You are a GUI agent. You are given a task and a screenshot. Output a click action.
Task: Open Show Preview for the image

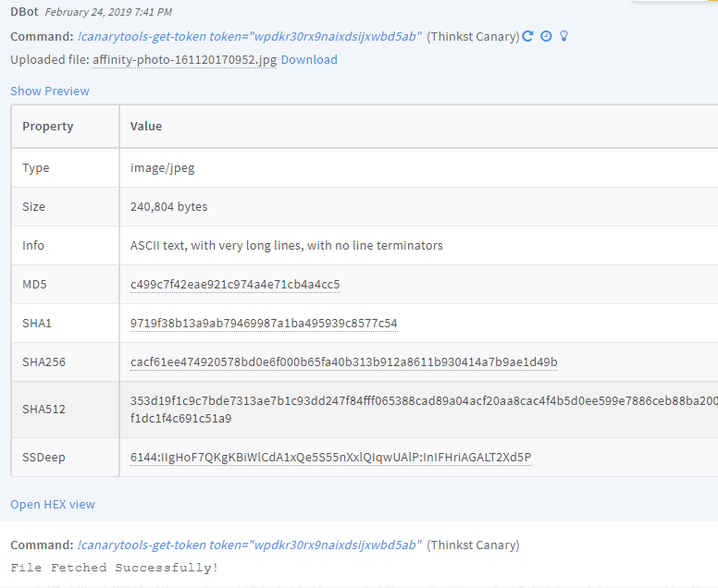(50, 91)
